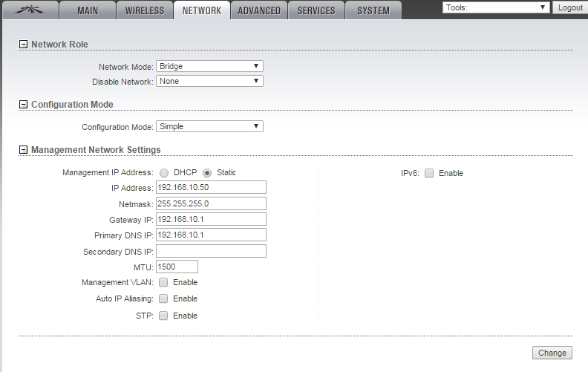This screenshot has height=372, width=588.
Task: Click into the Secondary DNS IP field
Action: pos(211,251)
